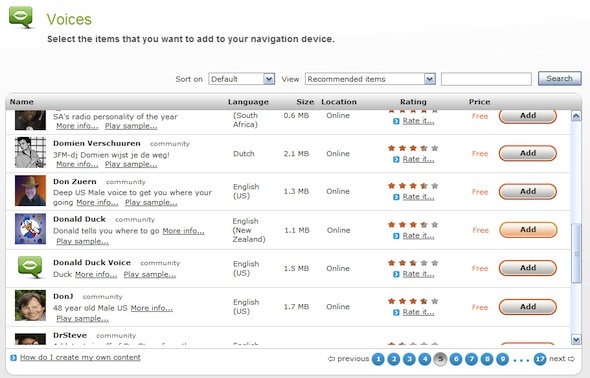Click Rate it for Don Zuern

(x=418, y=197)
